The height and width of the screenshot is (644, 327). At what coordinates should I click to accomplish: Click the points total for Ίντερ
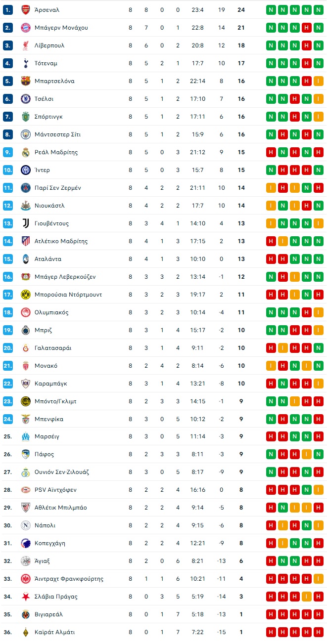[241, 170]
